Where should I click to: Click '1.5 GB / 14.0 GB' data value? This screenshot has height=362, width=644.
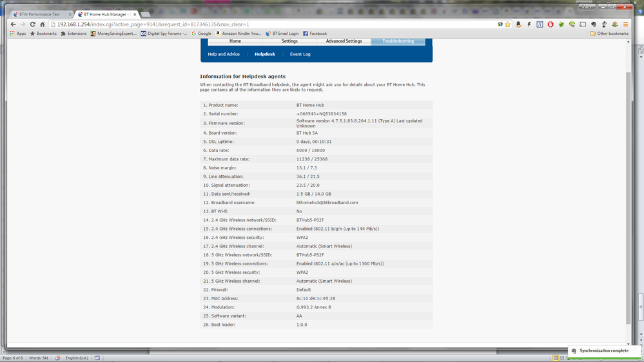313,194
